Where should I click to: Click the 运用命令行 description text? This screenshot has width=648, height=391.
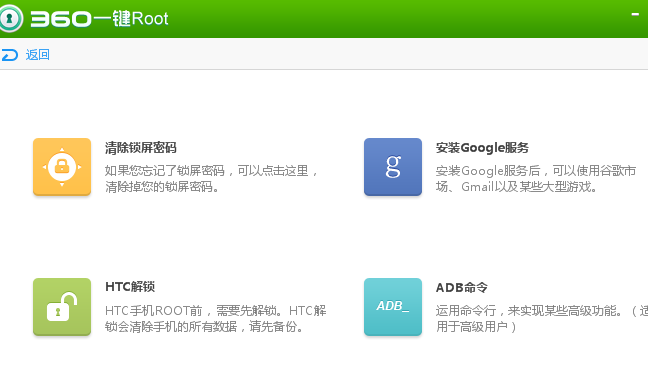[541, 319]
